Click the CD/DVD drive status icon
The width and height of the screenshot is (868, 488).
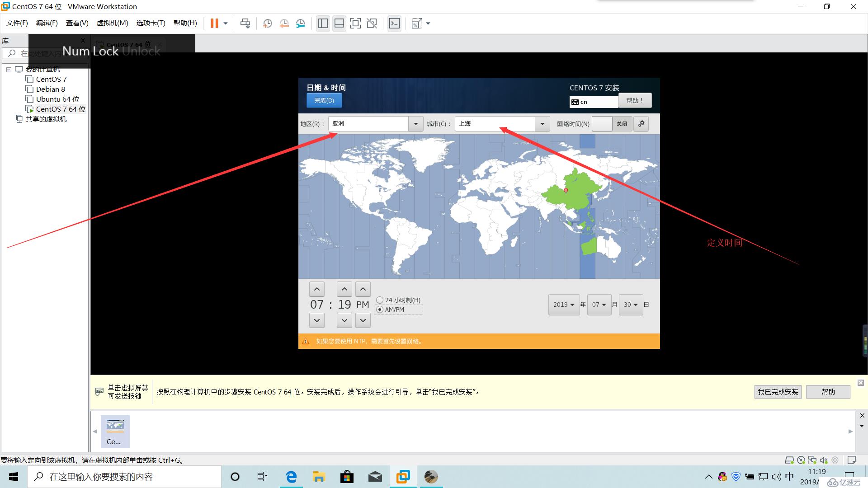point(801,460)
